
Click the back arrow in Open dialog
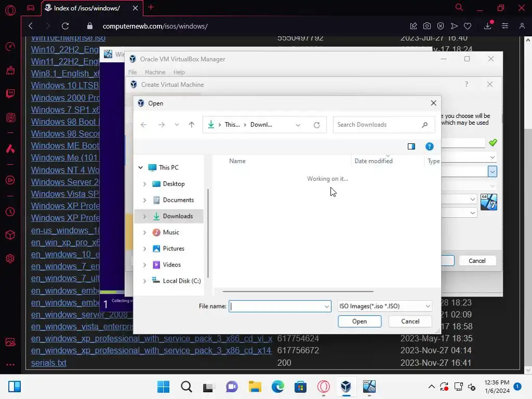click(x=143, y=125)
